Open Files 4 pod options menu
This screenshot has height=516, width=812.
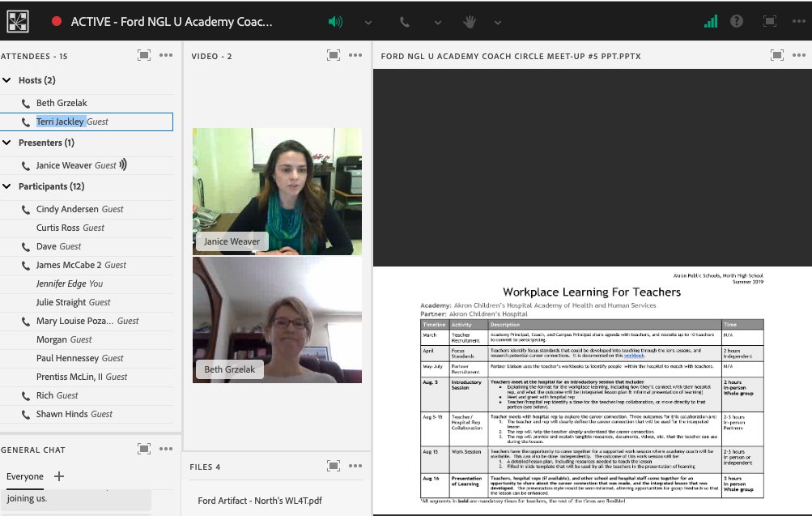(355, 466)
